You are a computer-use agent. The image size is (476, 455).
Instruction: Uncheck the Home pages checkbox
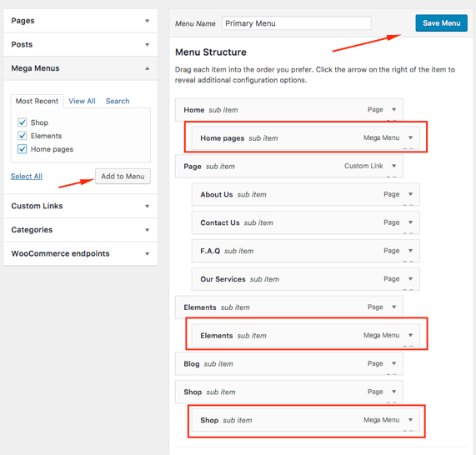tap(23, 149)
